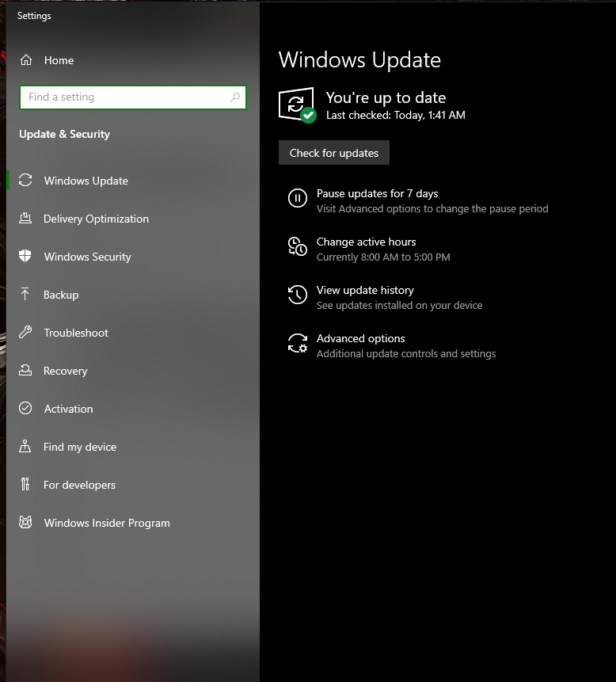This screenshot has height=682, width=616.
Task: Click the Windows Security shield icon
Action: pyautogui.click(x=25, y=256)
